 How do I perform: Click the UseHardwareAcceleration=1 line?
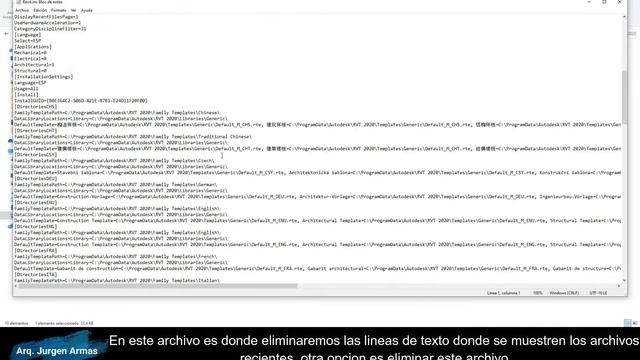(x=47, y=23)
